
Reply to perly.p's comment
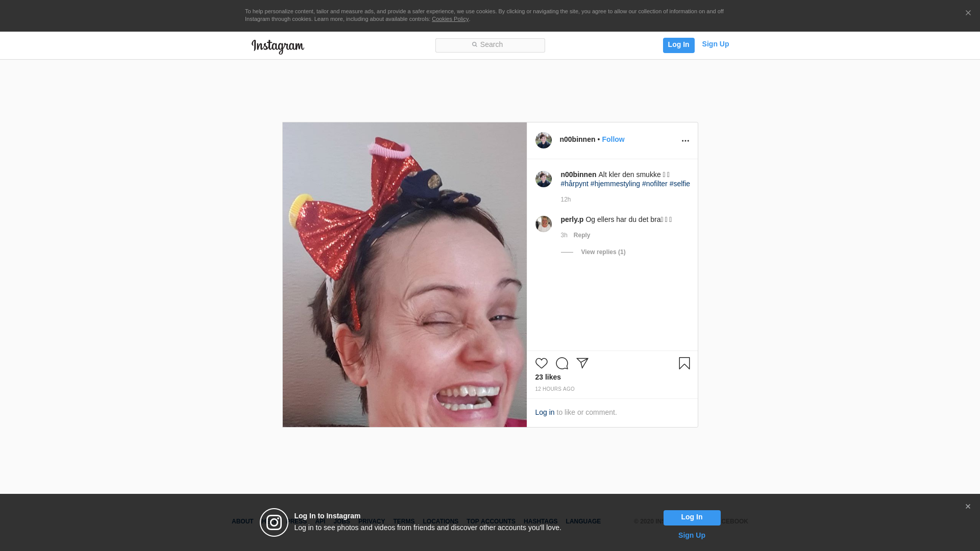pyautogui.click(x=581, y=235)
